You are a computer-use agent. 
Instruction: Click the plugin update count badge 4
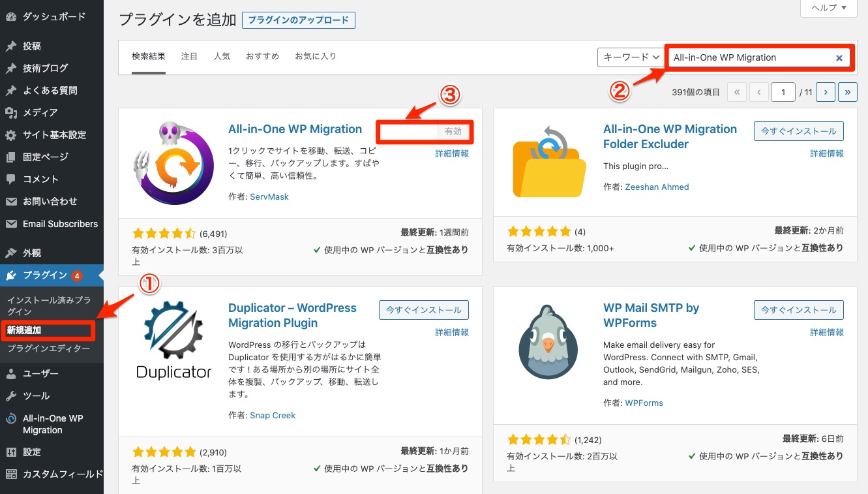[77, 276]
